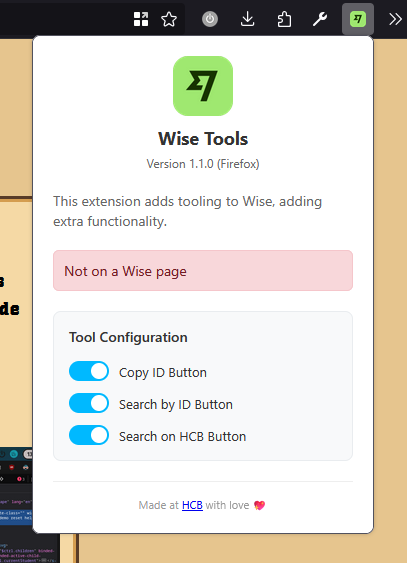
Task: Click the Wise Tools heading
Action: click(x=203, y=139)
